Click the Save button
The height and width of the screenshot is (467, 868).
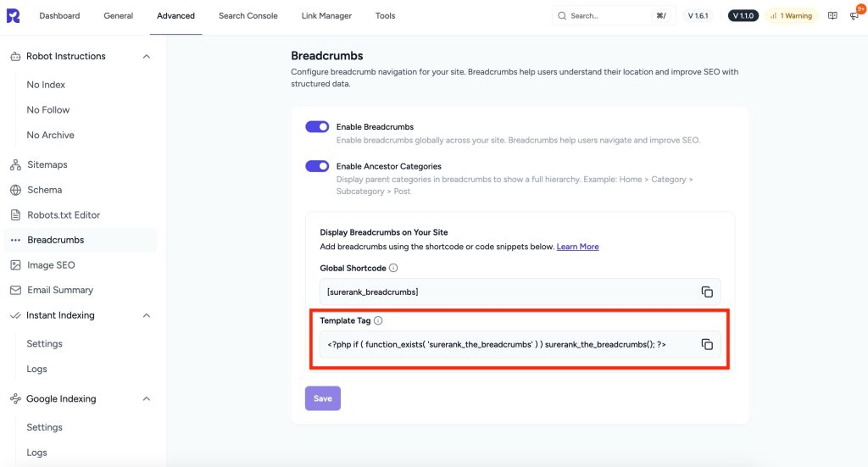click(x=322, y=398)
